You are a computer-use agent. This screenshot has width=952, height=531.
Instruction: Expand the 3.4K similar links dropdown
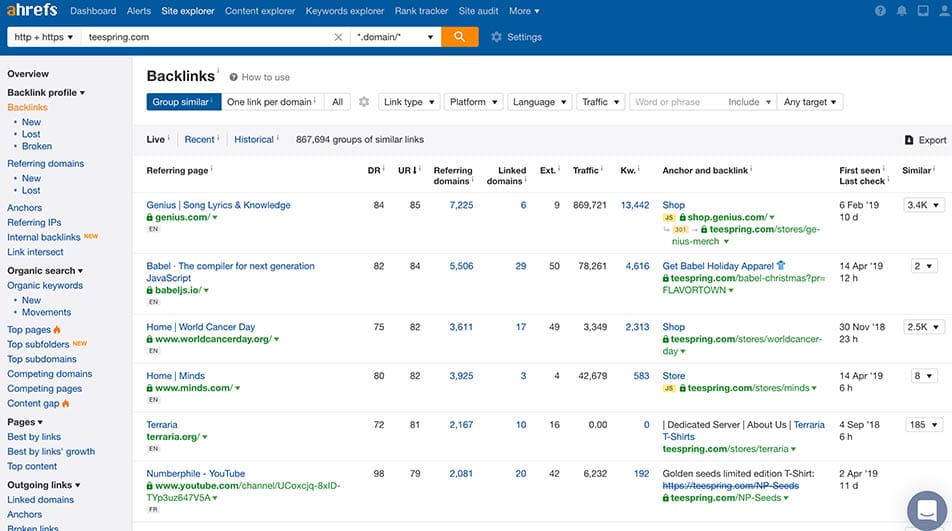[923, 205]
